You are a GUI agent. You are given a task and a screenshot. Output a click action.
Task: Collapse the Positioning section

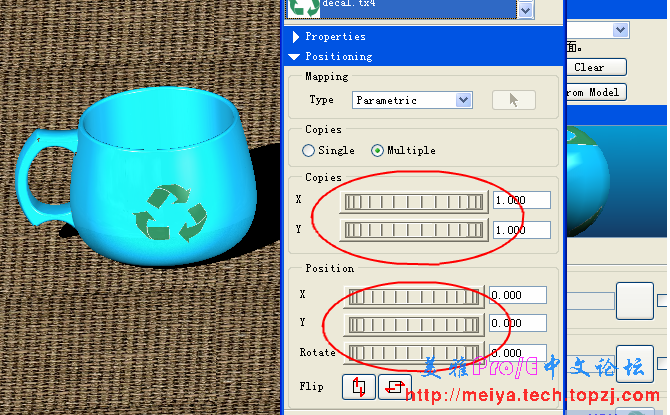pos(294,56)
